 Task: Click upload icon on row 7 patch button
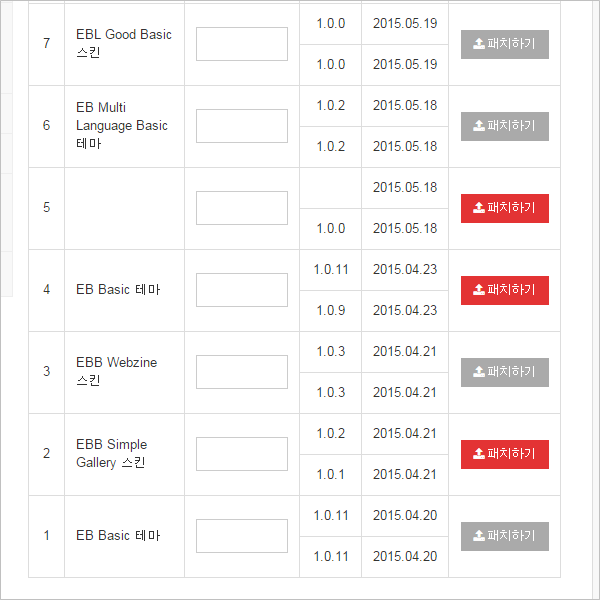click(x=479, y=44)
